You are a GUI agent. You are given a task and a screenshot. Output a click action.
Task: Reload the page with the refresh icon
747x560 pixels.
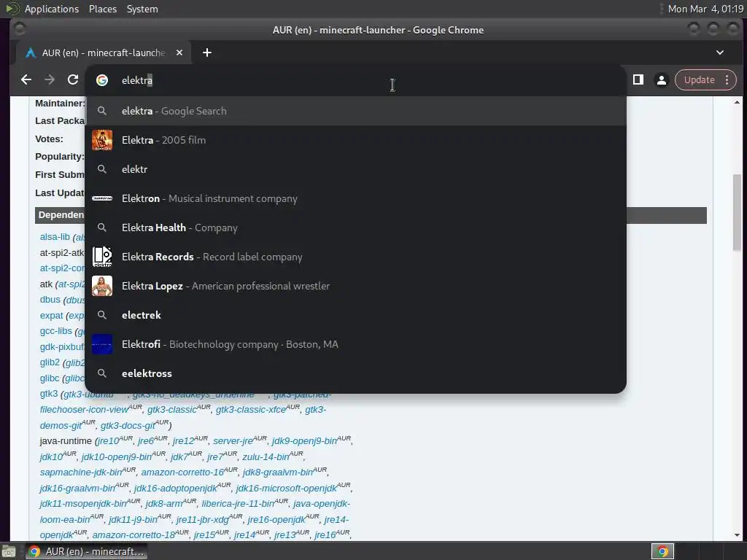coord(72,79)
